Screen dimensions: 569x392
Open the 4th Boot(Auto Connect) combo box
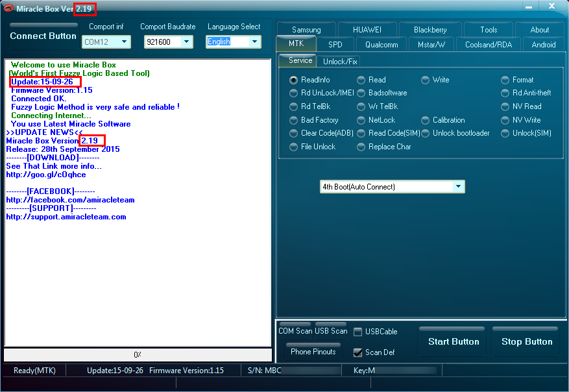[x=393, y=186]
